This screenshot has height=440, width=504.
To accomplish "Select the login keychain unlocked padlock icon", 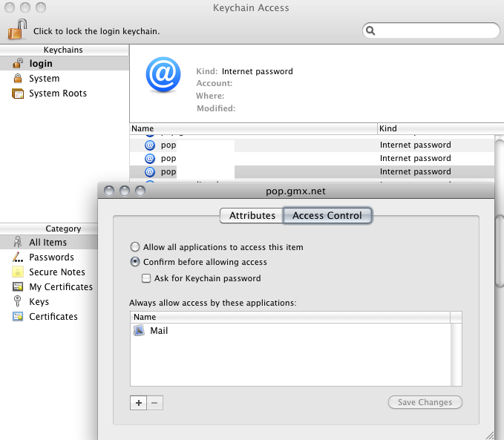I will (x=18, y=63).
